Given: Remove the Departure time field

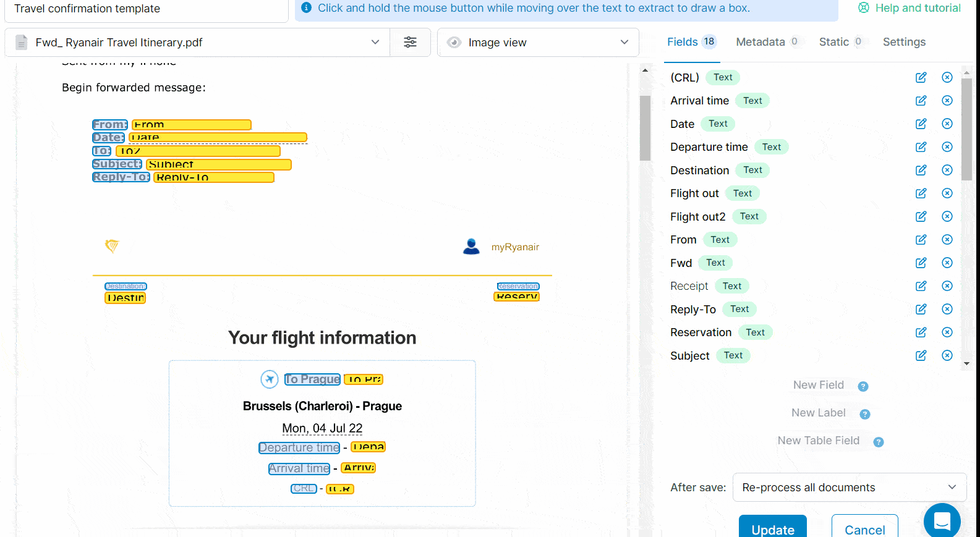Looking at the screenshot, I should (x=947, y=147).
